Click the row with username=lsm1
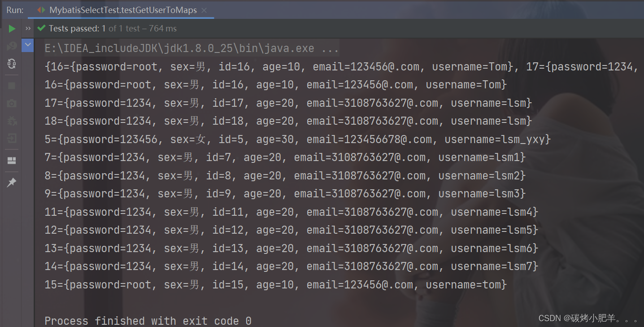This screenshot has height=327, width=644. 285,157
